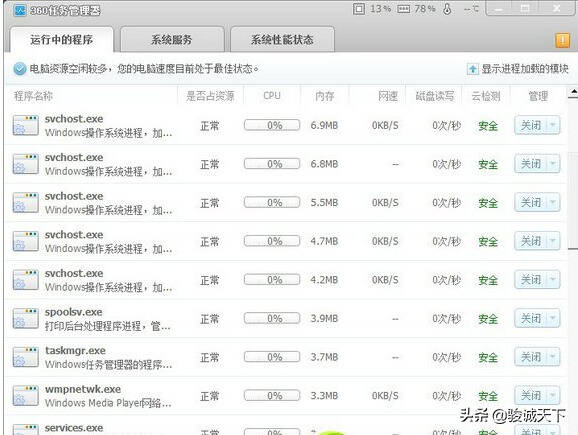
Task: Click the process icon of svchost.exe 4.7MB
Action: (25, 241)
